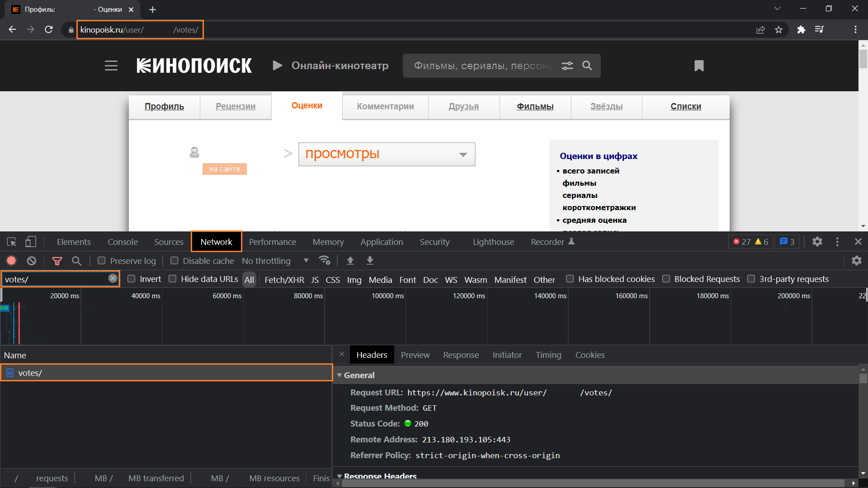This screenshot has height=488, width=868.
Task: Switch to the Console DevTools tab
Action: click(123, 242)
